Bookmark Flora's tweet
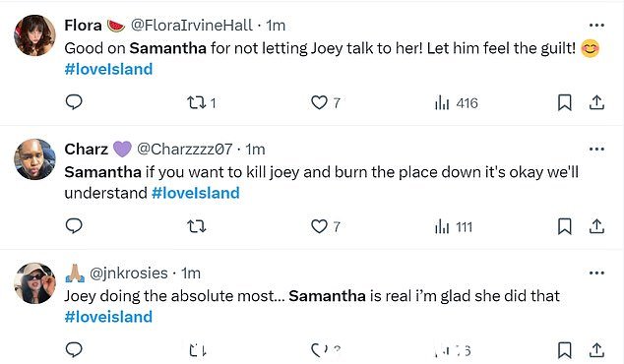The image size is (624, 364). [564, 102]
